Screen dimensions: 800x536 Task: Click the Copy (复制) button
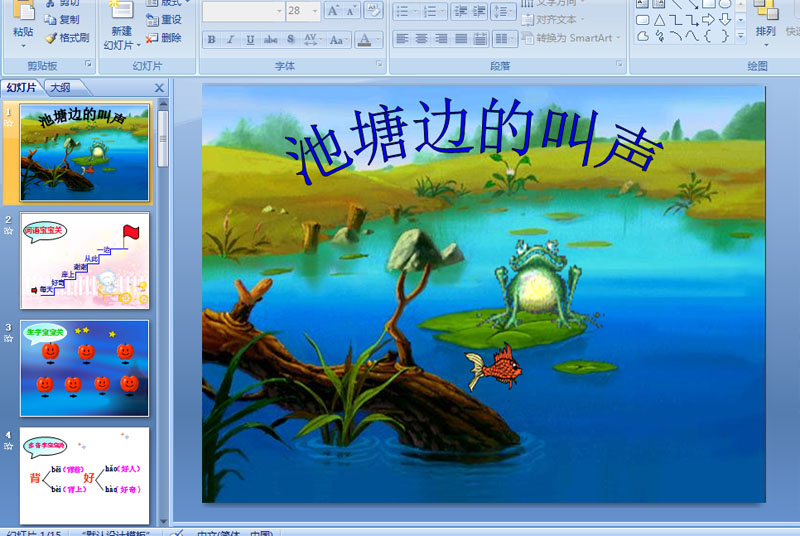coord(62,20)
